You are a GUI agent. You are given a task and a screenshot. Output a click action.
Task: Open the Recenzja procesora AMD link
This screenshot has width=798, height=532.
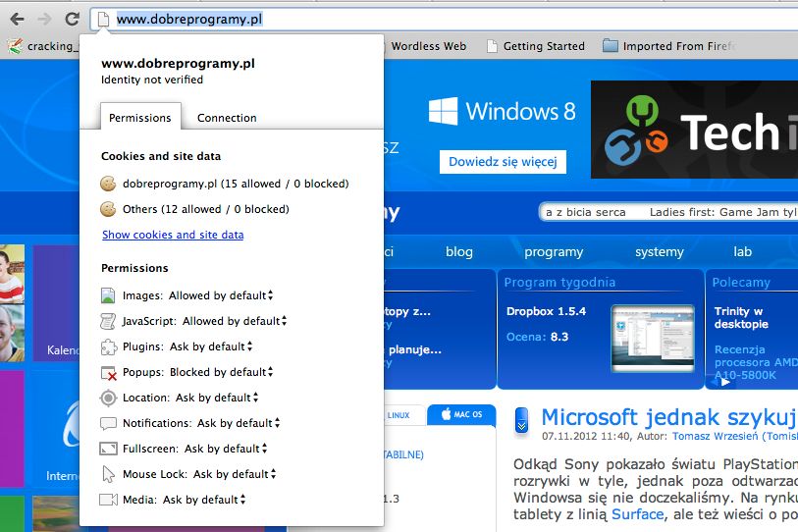click(x=756, y=362)
